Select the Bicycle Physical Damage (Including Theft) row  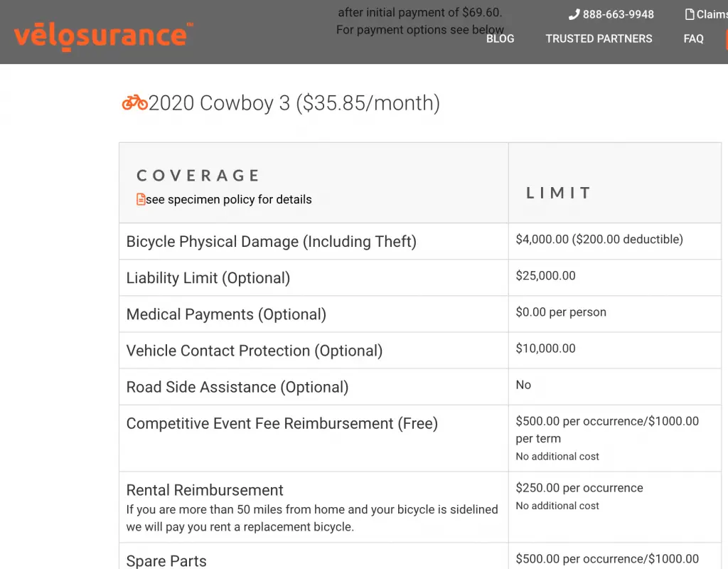pyautogui.click(x=419, y=241)
